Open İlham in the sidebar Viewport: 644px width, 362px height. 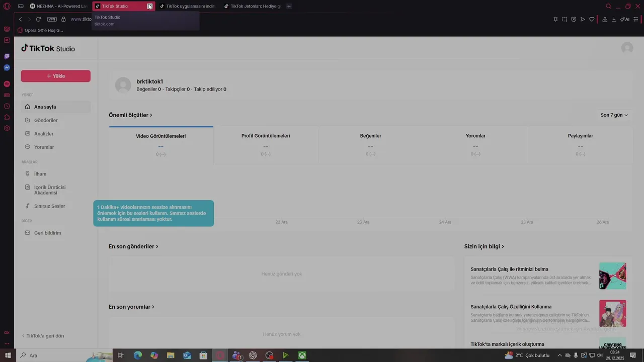coord(55,174)
